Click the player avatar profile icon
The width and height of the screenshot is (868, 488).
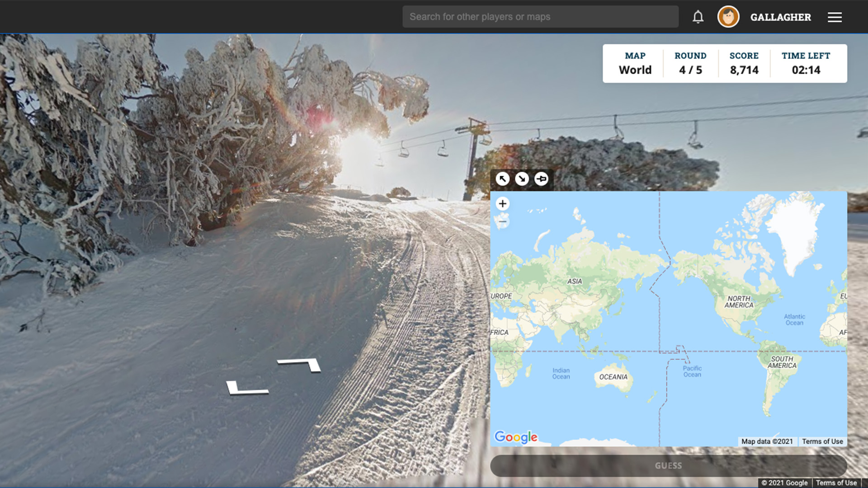point(728,17)
